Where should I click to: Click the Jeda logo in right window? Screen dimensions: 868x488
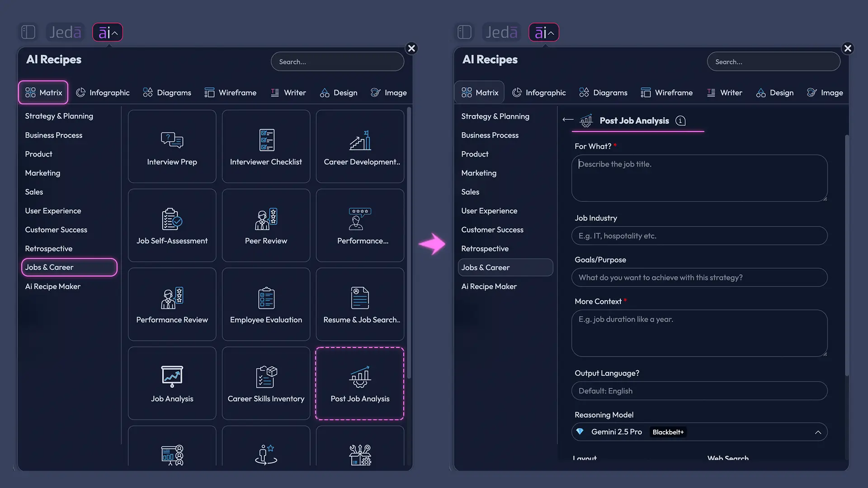pos(501,32)
